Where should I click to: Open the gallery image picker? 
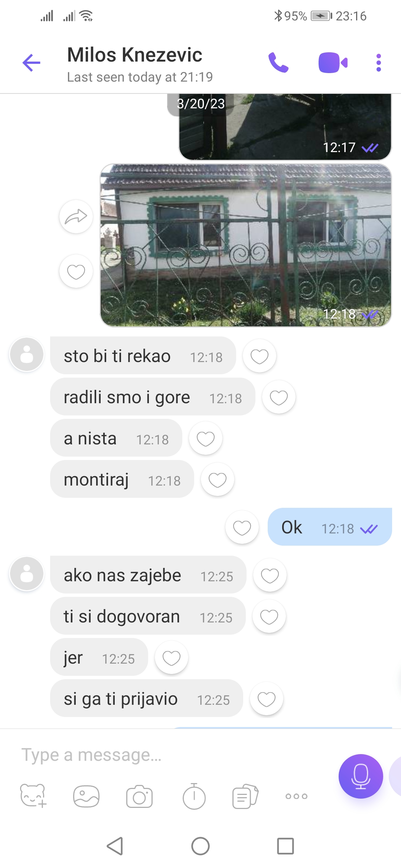pyautogui.click(x=86, y=796)
